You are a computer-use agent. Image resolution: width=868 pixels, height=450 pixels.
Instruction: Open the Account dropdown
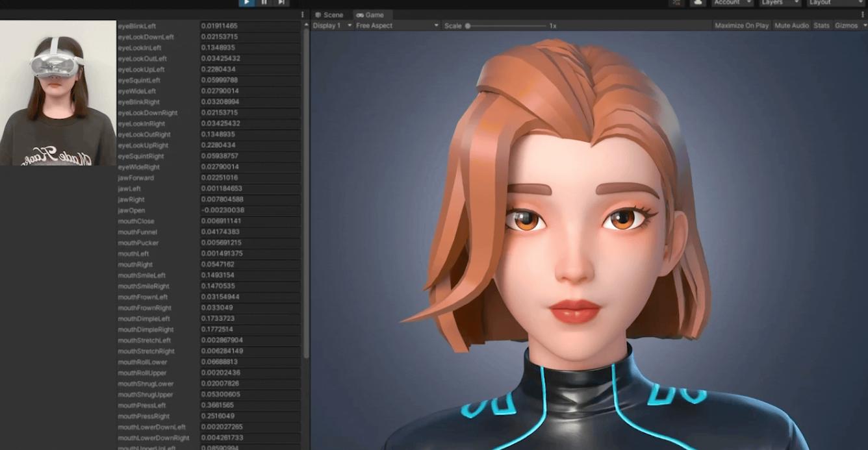tap(731, 3)
